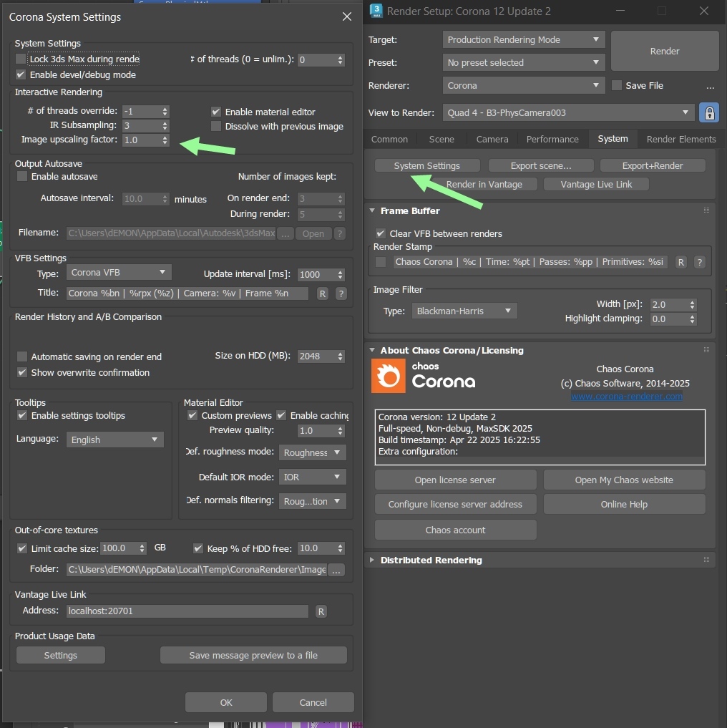Screen dimensions: 727x728
Task: Toggle Clear VFB between renders
Action: pos(380,233)
